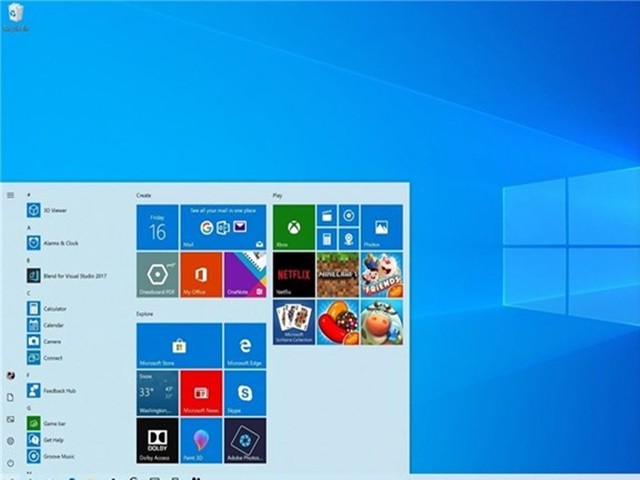Launch the Netflix tile
The image size is (640, 480).
[x=294, y=275]
